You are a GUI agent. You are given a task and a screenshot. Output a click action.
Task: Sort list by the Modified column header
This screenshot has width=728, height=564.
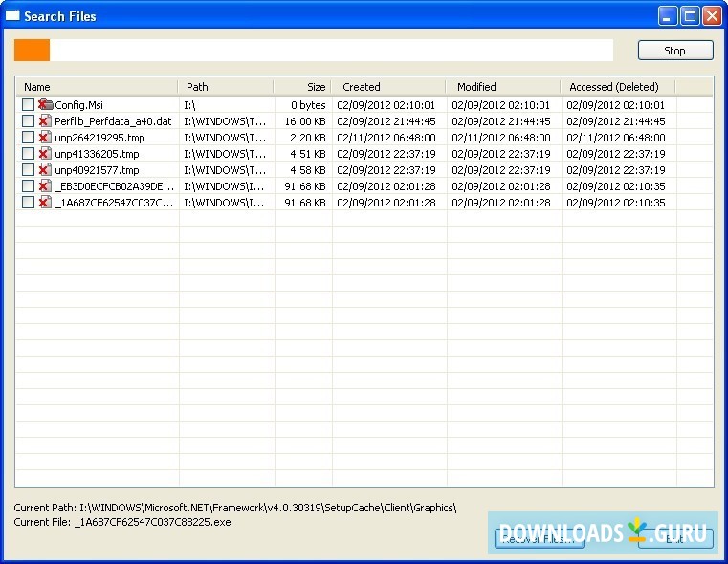click(503, 87)
